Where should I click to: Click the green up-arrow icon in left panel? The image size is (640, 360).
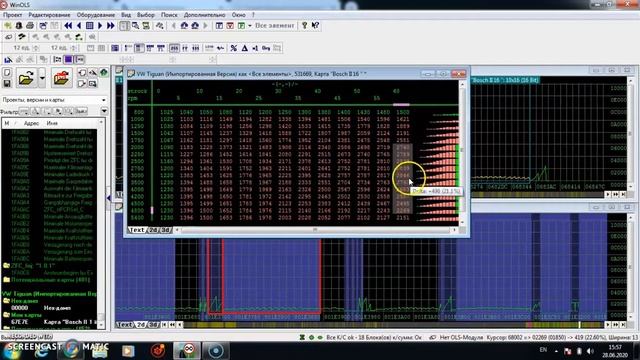[x=104, y=73]
